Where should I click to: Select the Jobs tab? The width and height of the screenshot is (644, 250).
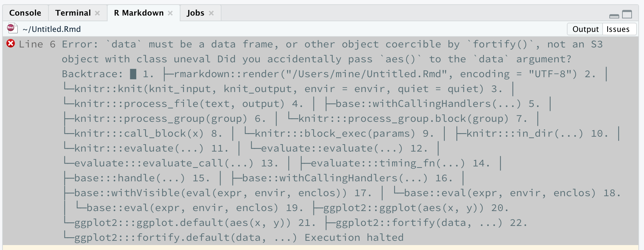click(195, 13)
